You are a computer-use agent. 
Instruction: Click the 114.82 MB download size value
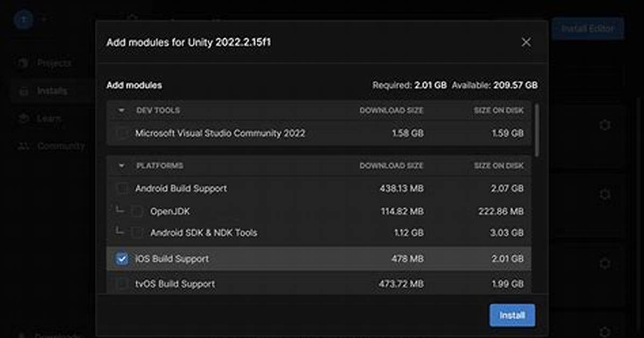click(x=402, y=212)
